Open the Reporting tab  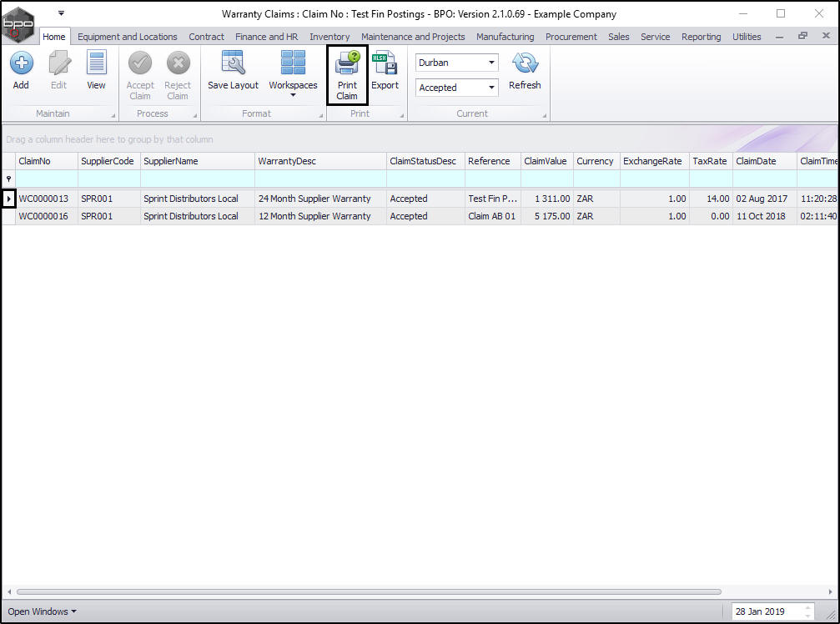(702, 37)
